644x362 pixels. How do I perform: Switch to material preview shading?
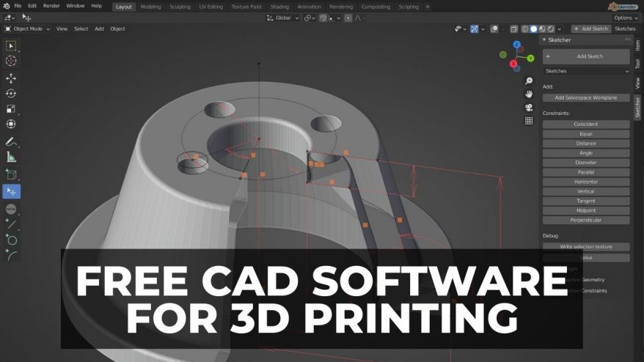[x=542, y=29]
